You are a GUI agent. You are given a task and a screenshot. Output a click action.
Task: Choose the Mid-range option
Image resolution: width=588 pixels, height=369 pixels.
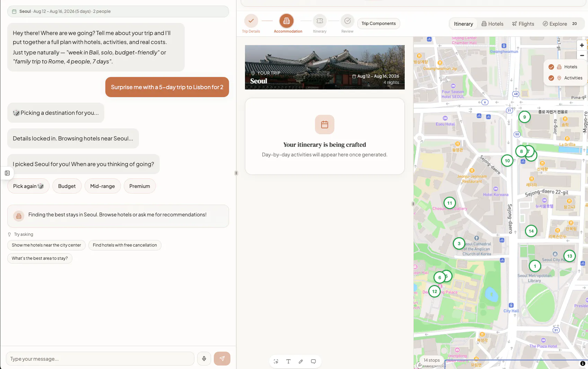103,186
